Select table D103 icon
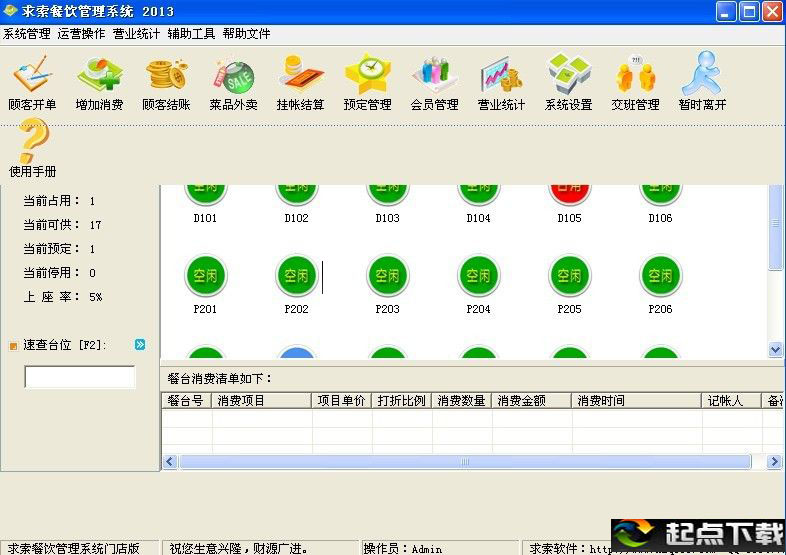The height and width of the screenshot is (555, 786). (x=387, y=194)
